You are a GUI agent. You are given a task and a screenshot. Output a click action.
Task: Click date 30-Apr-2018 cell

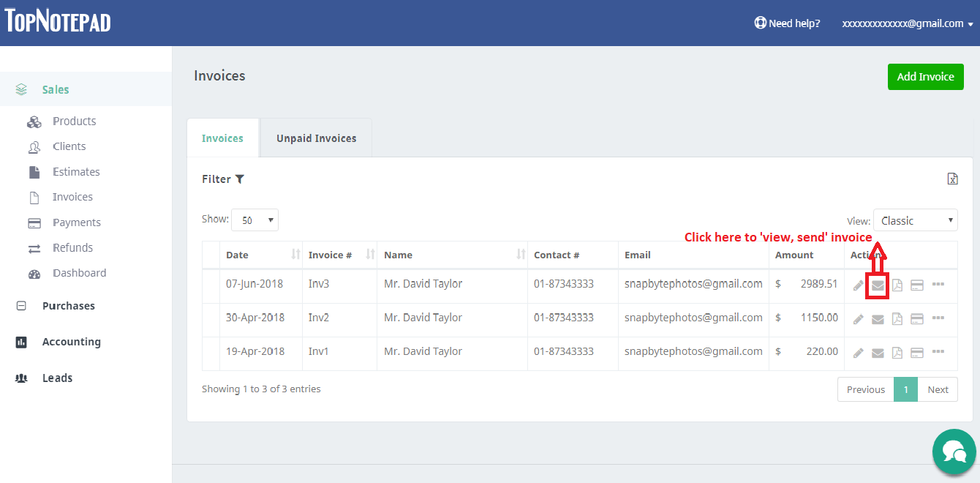261,319
